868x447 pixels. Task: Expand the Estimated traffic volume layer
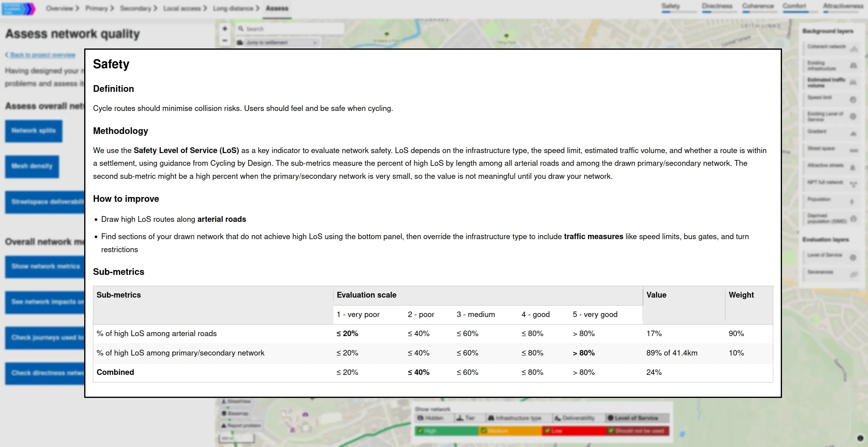(826, 82)
